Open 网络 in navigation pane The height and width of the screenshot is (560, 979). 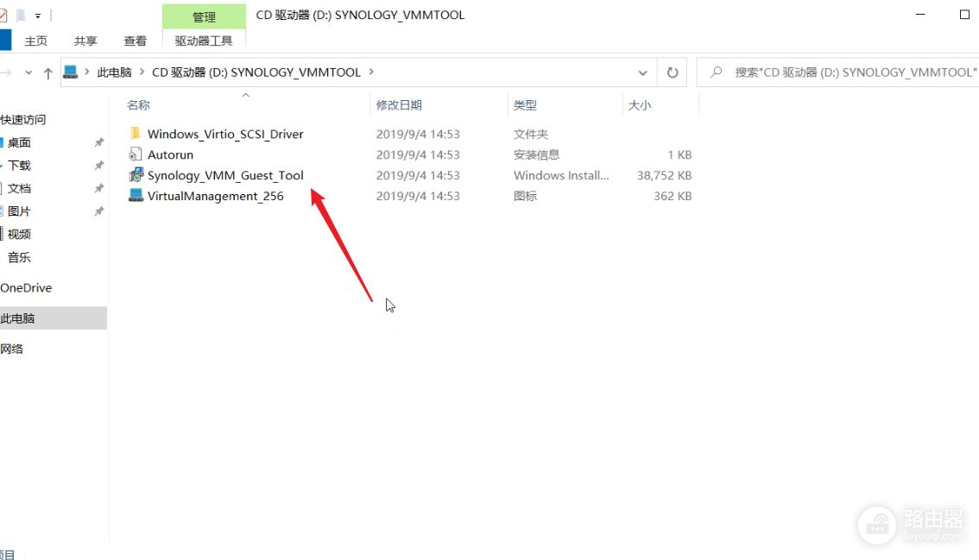(12, 349)
